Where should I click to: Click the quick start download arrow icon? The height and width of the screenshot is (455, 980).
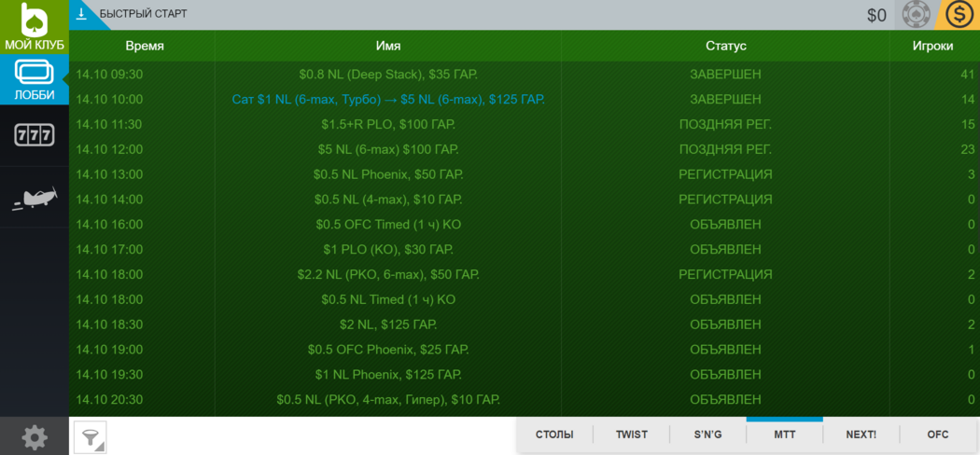[x=82, y=14]
